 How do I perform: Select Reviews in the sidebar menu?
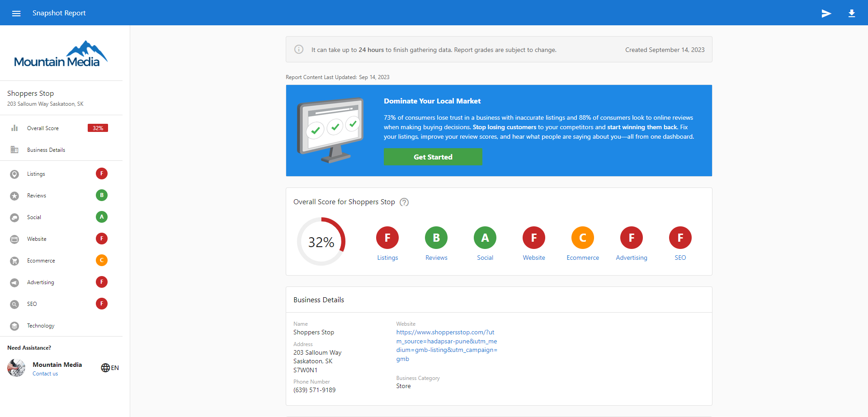[x=61, y=196]
